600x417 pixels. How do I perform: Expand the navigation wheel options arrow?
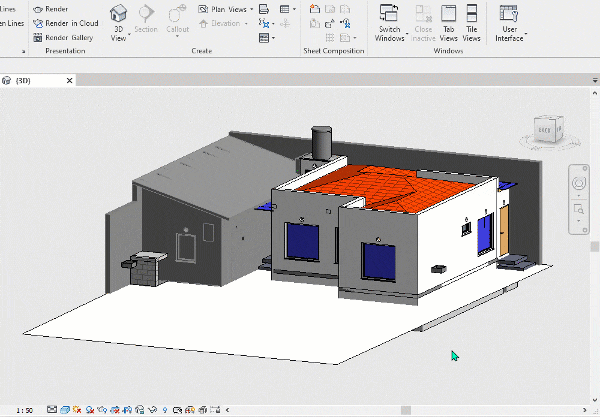579,196
